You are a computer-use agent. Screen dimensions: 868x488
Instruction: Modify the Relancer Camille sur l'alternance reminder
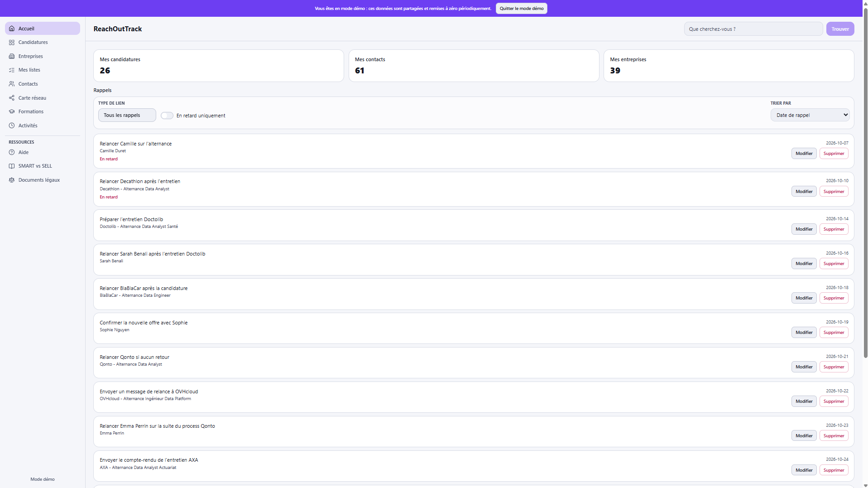(x=804, y=154)
